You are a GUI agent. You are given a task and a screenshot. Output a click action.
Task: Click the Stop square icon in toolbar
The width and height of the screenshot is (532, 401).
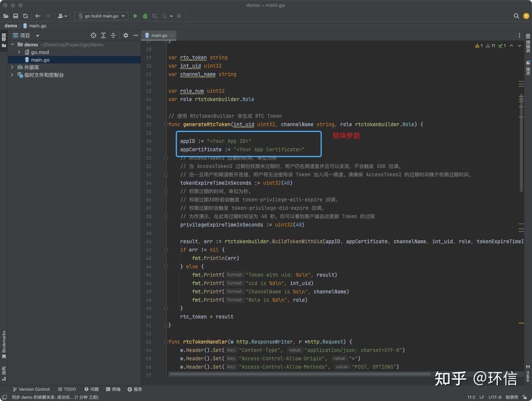tap(179, 16)
